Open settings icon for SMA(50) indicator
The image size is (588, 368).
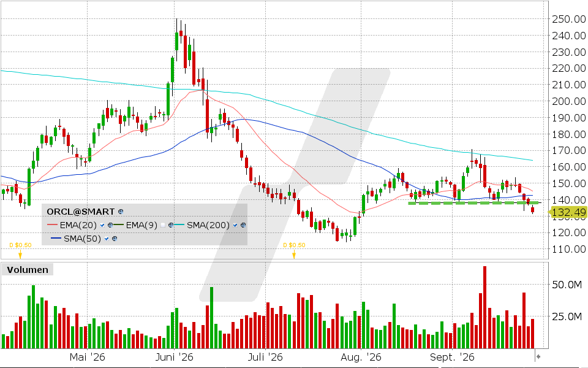[x=115, y=239]
